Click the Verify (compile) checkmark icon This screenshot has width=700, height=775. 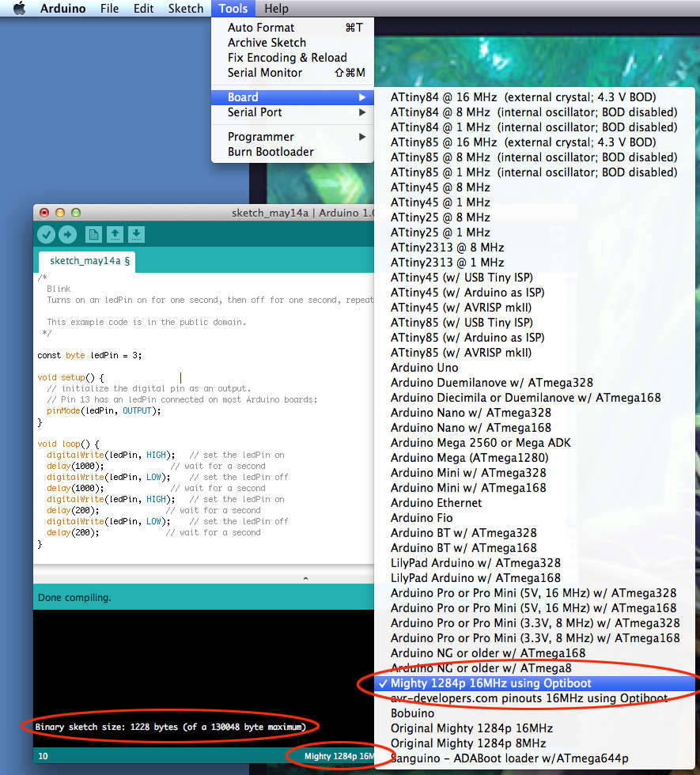(x=46, y=234)
